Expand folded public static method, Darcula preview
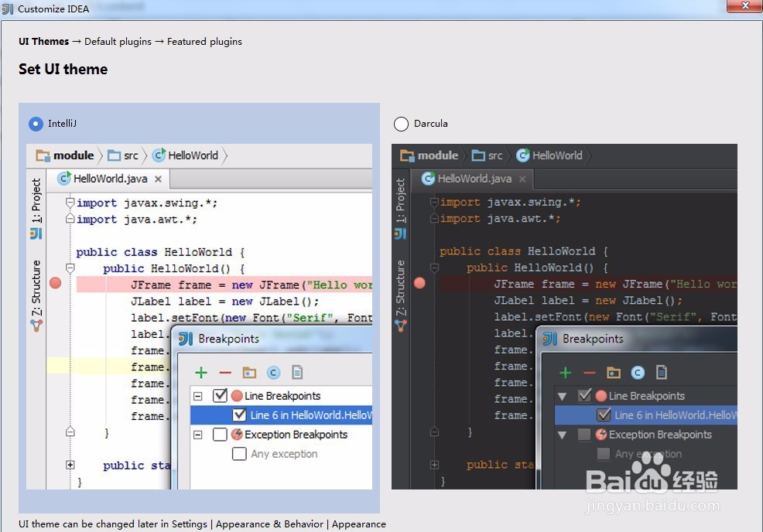Image resolution: width=763 pixels, height=532 pixels. (434, 465)
